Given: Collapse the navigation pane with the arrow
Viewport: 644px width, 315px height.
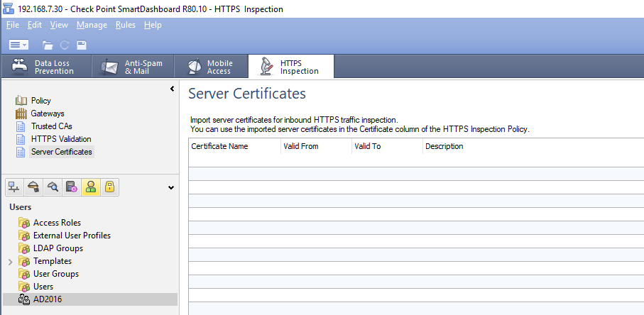Looking at the screenshot, I should (x=172, y=89).
